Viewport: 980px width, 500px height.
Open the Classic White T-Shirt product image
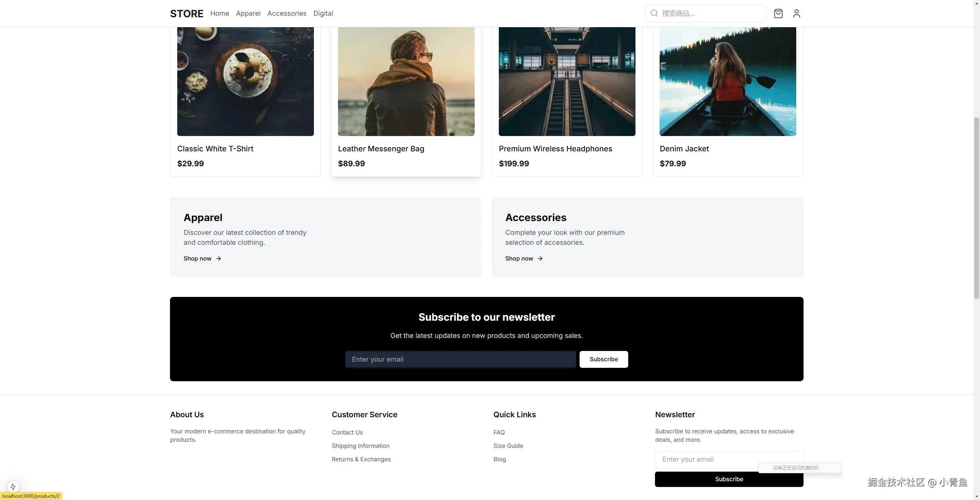tap(245, 81)
